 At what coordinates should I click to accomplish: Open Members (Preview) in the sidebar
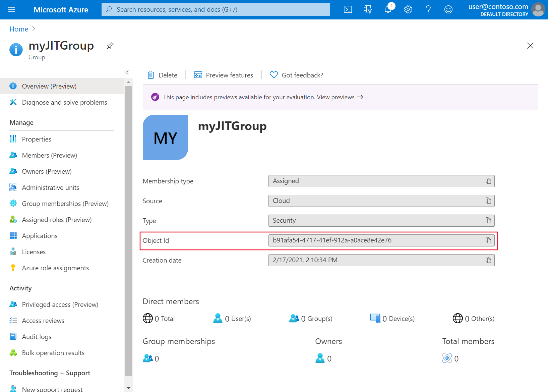[49, 155]
